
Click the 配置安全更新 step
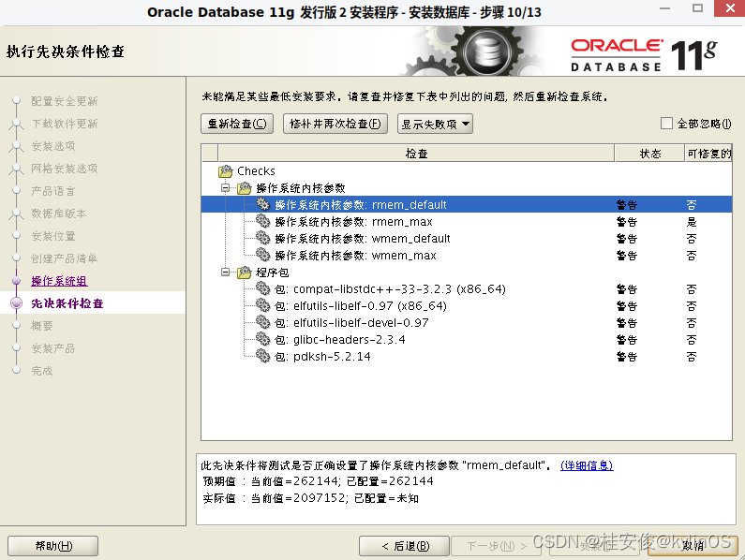65,101
